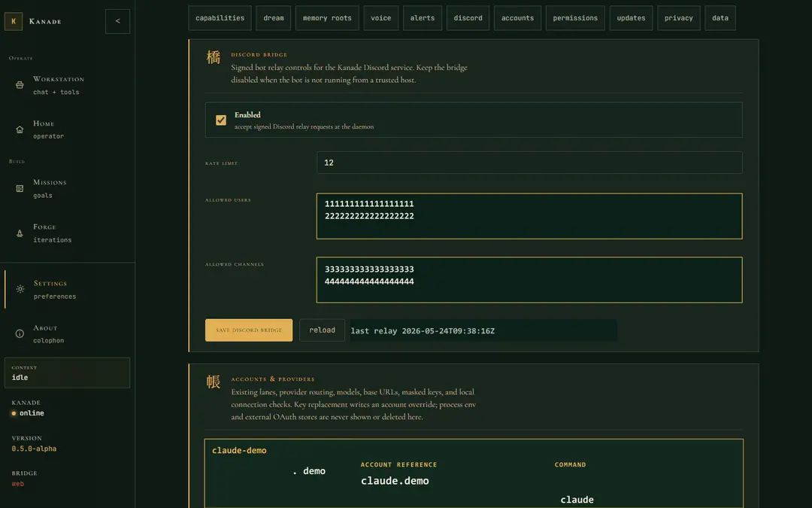Click Save Discord Bridge button

pos(249,330)
